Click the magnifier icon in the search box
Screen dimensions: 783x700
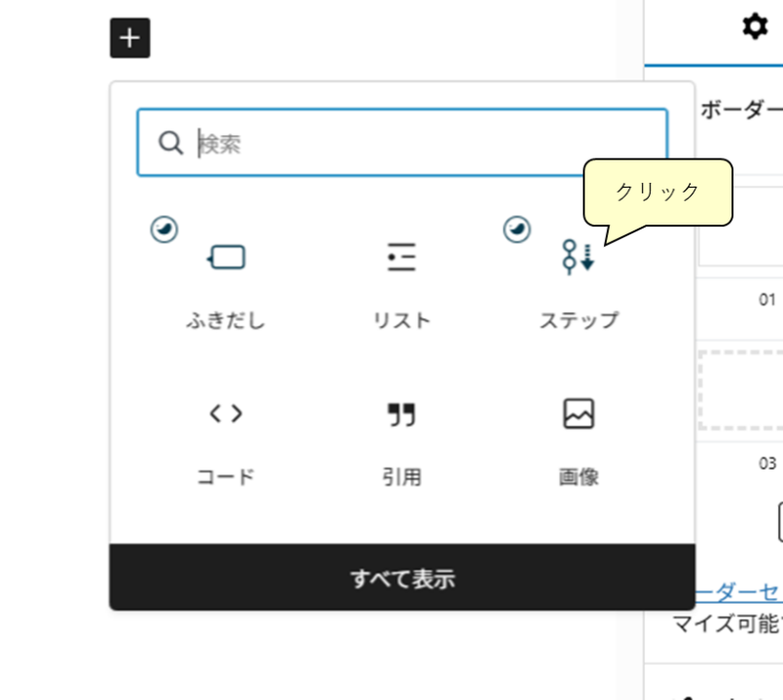[171, 142]
